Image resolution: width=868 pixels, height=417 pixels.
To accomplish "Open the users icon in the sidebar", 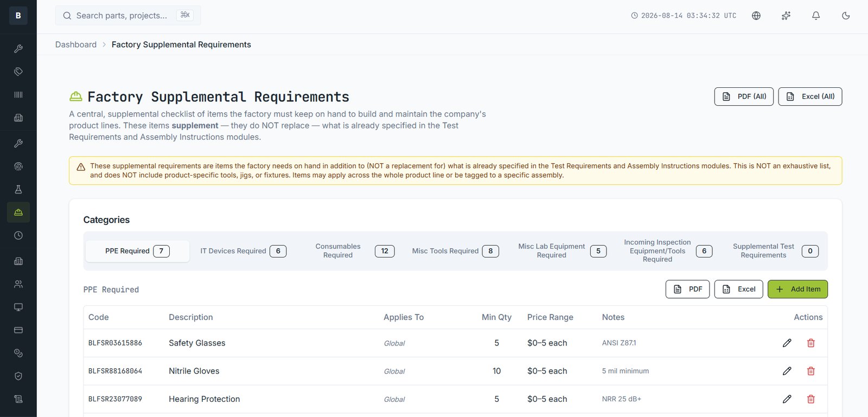I will pos(18,284).
